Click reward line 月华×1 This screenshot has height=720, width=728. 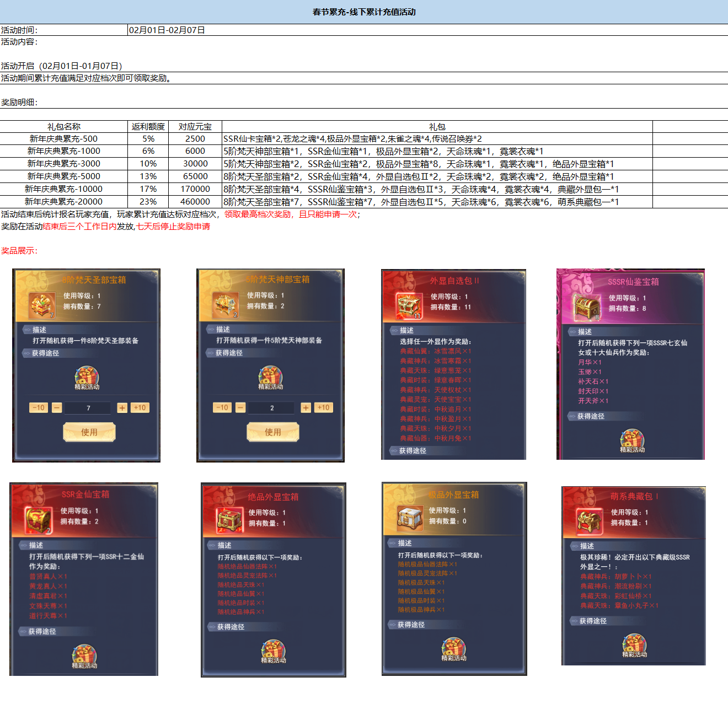pyautogui.click(x=590, y=362)
